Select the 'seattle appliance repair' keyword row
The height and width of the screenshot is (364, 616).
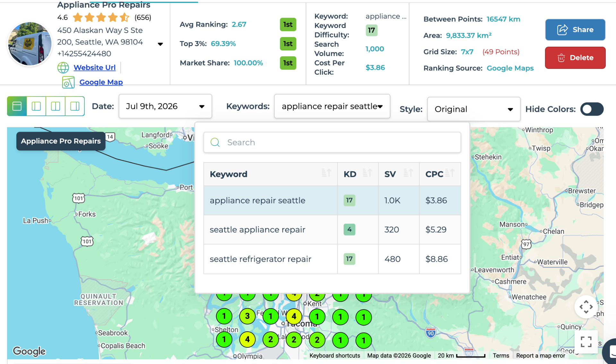pos(332,229)
